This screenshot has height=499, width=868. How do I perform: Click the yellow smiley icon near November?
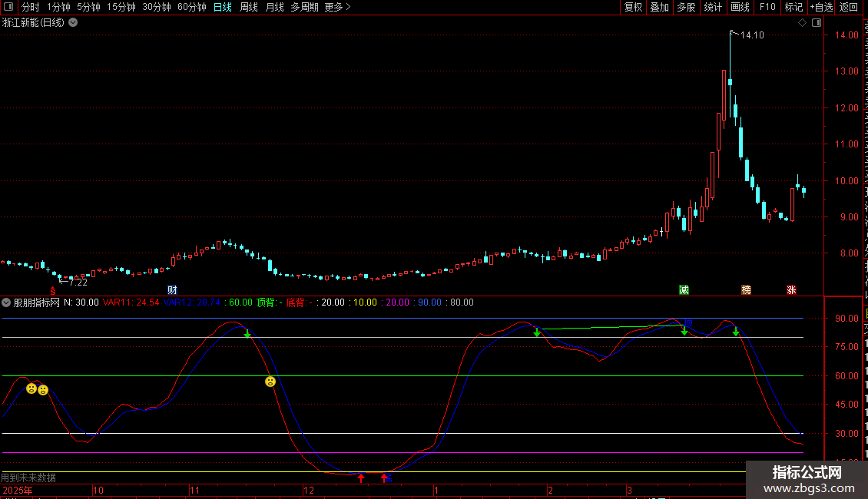point(270,382)
